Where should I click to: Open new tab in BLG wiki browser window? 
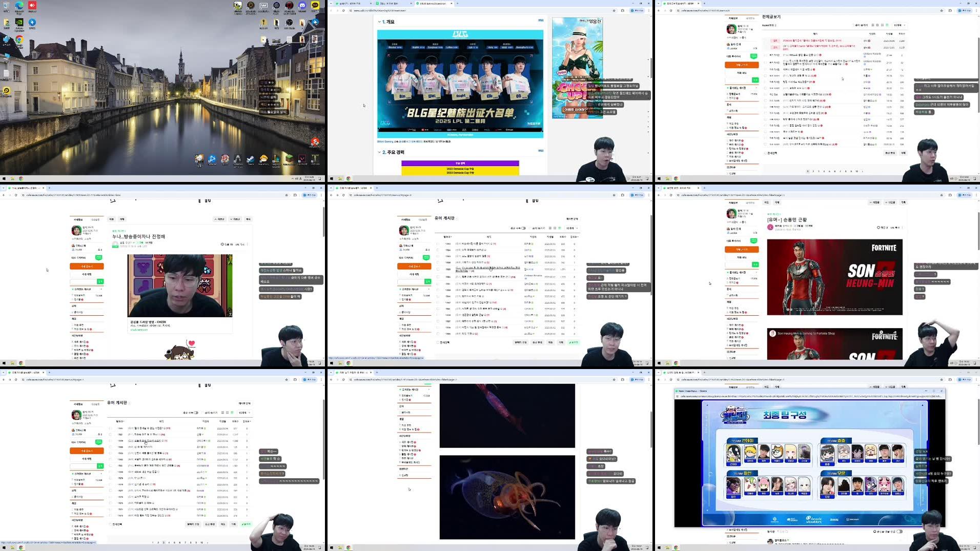pyautogui.click(x=457, y=3)
